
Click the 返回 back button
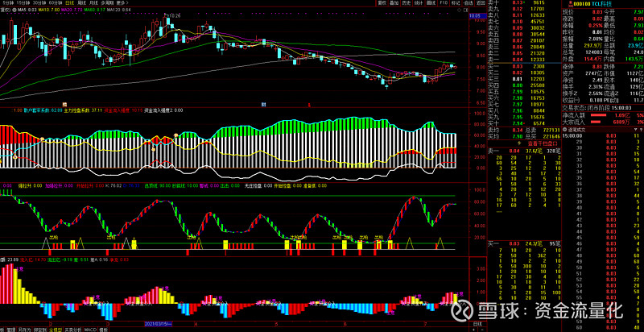[x=481, y=3]
